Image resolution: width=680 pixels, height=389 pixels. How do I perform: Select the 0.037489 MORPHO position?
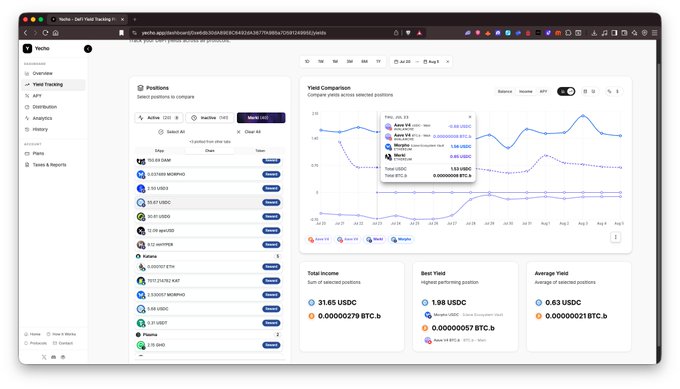pos(209,174)
